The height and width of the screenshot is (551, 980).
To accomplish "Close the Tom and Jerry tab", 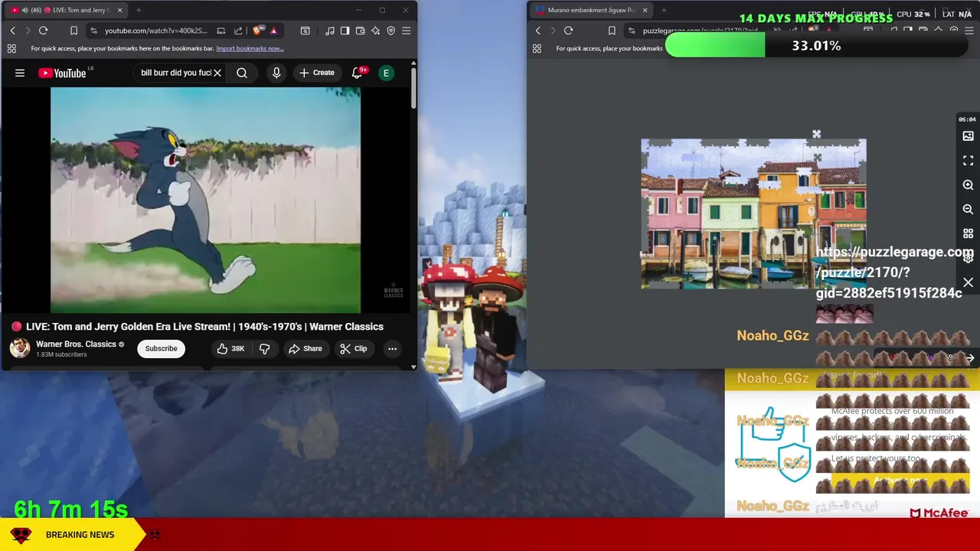I will [119, 10].
